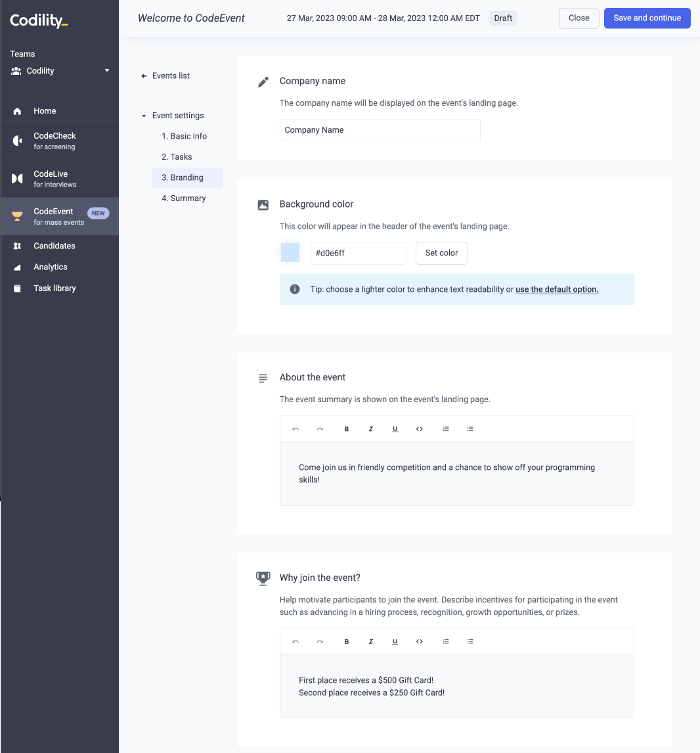Viewport: 700px width, 753px height.
Task: Click the Set color button
Action: 441,253
